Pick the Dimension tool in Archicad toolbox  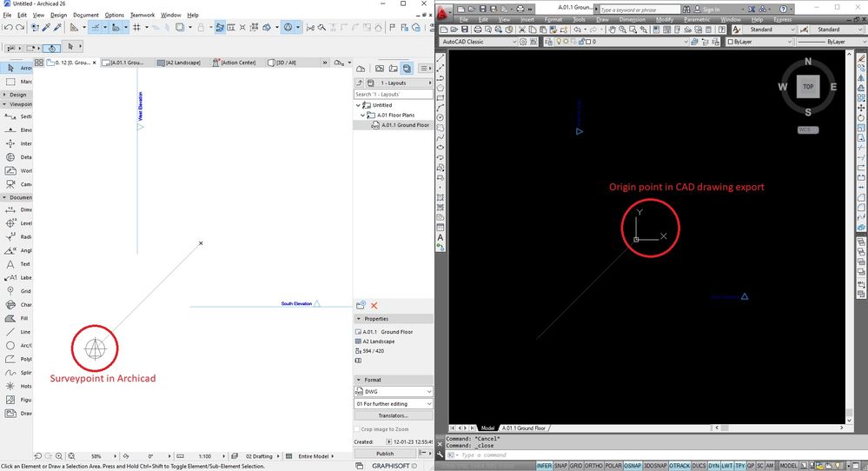pyautogui.click(x=17, y=209)
